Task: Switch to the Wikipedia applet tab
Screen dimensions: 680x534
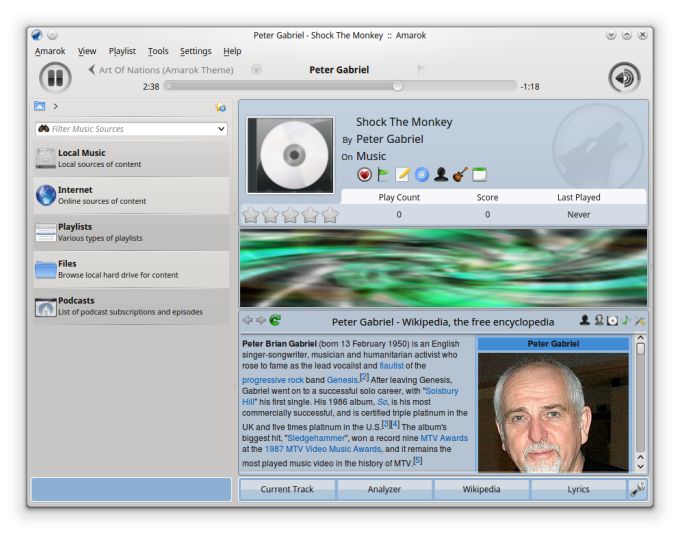Action: [x=481, y=489]
